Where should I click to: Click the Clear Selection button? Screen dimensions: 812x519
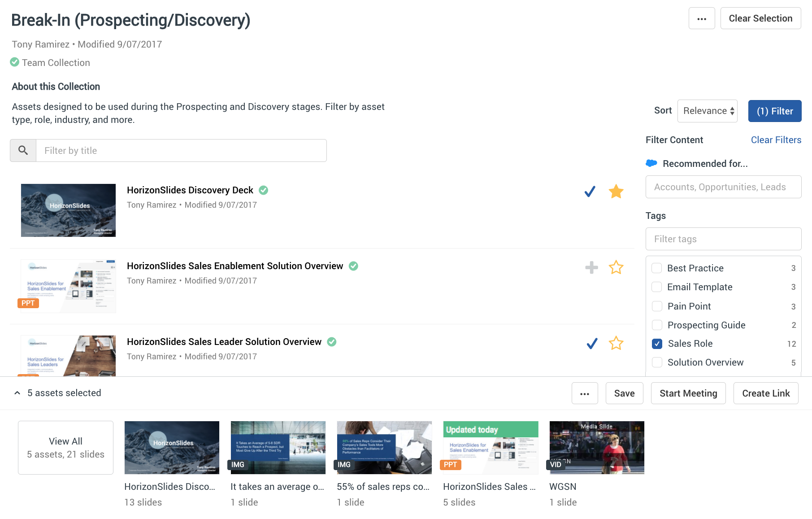point(760,18)
